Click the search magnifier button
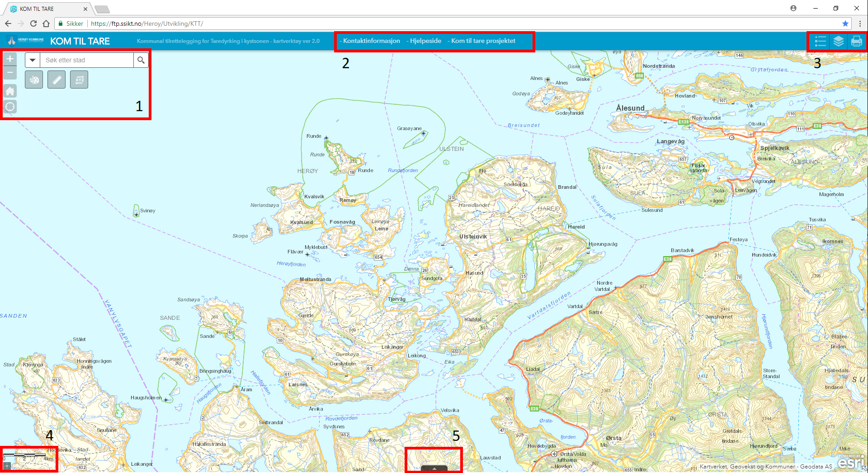Screen dimensions: 868x473 (141, 60)
